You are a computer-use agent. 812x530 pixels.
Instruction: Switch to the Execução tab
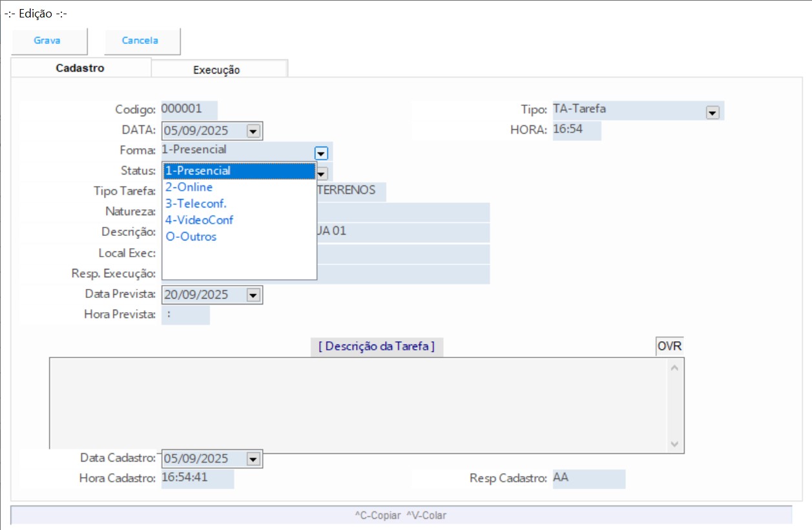[x=216, y=70]
